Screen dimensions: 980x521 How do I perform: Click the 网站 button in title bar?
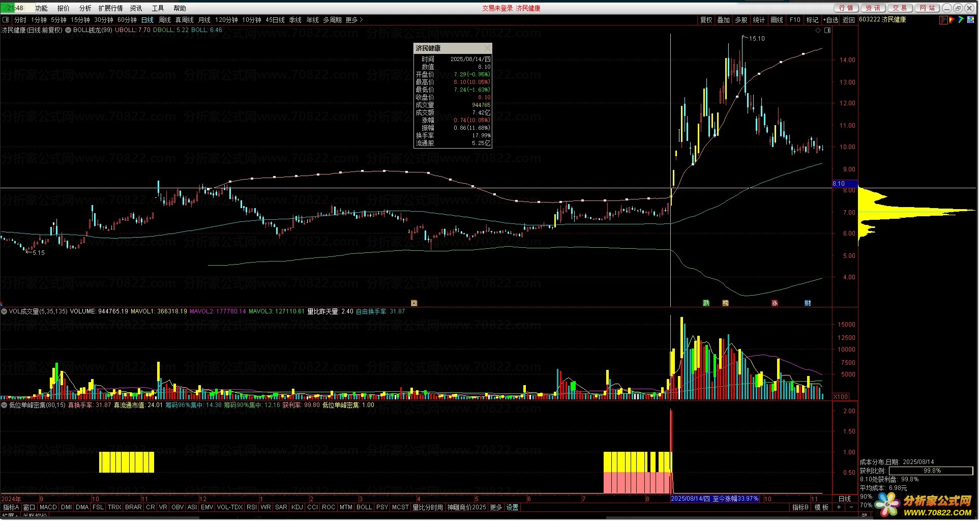[927, 8]
